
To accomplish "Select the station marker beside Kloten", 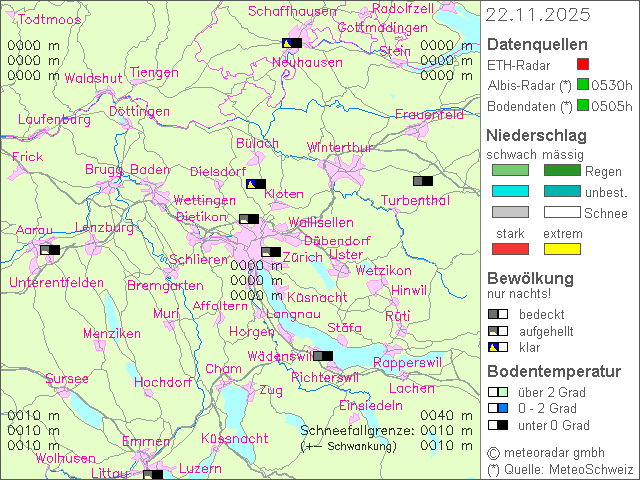I will pos(256,184).
